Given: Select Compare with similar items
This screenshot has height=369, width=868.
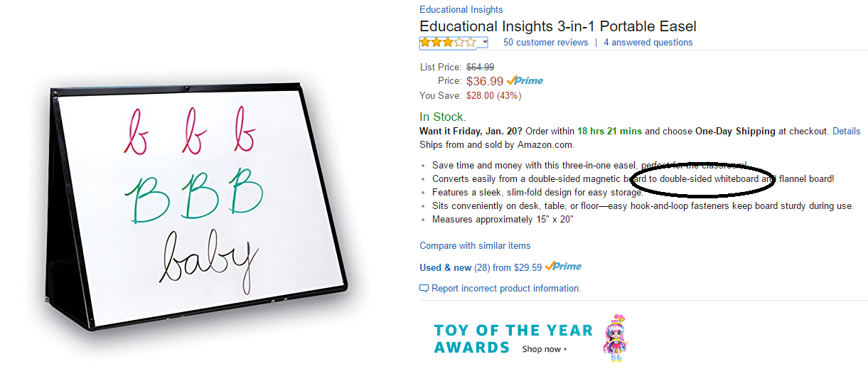Looking at the screenshot, I should click(x=475, y=246).
